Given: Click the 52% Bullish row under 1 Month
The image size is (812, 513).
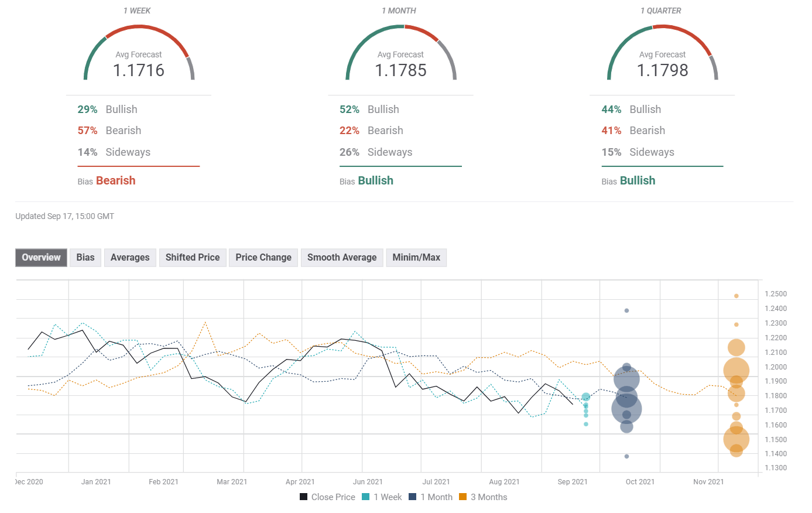Looking at the screenshot, I should point(369,110).
